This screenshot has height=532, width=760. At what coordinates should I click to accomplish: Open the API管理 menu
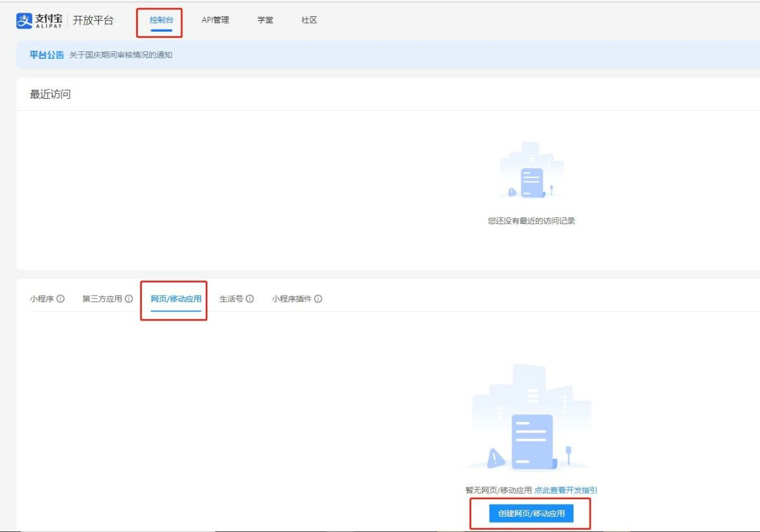pos(215,20)
